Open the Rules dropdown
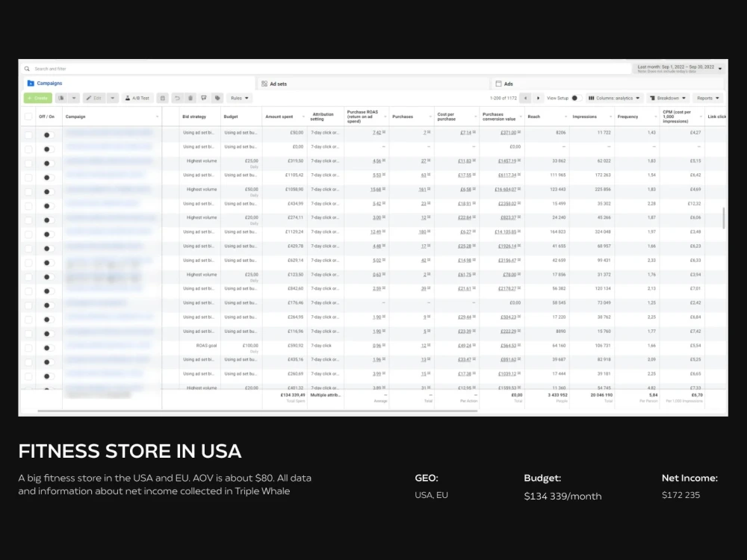This screenshot has height=560, width=747. pos(240,98)
